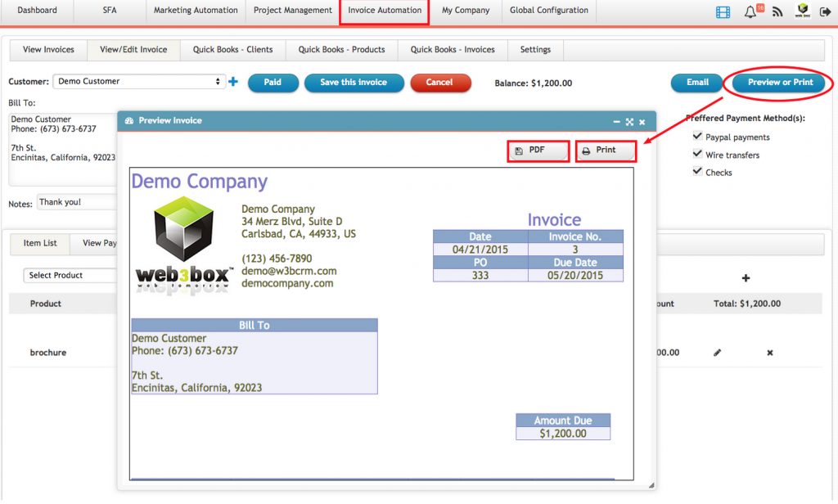
Task: Click democompany.com in invoice preview
Action: point(287,283)
